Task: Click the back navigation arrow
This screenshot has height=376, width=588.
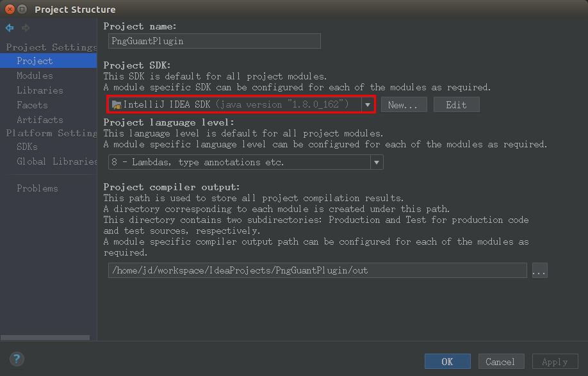Action: point(10,28)
